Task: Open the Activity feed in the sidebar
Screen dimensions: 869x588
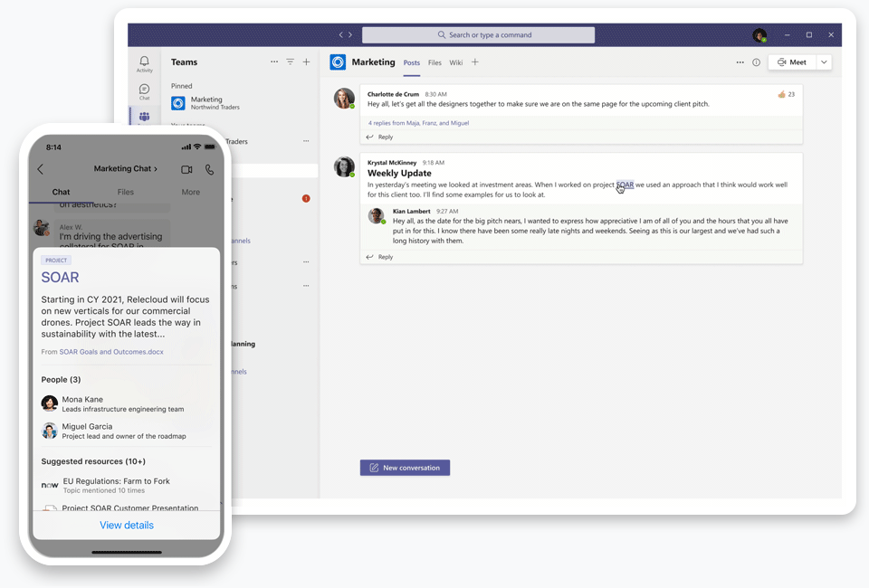Action: pyautogui.click(x=144, y=62)
